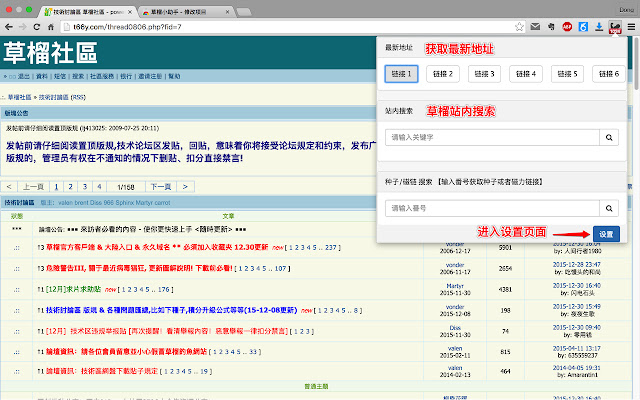Click the 上一頁 previous page link

point(33,186)
